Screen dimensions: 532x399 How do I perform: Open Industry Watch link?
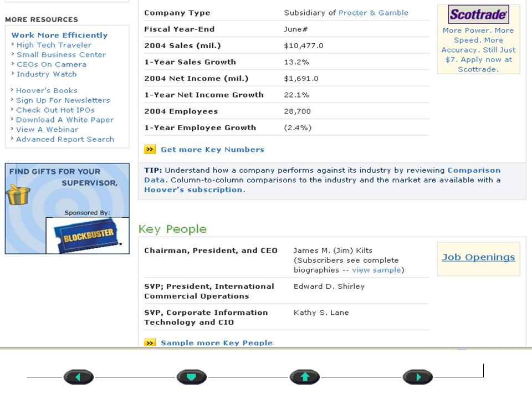pos(47,74)
